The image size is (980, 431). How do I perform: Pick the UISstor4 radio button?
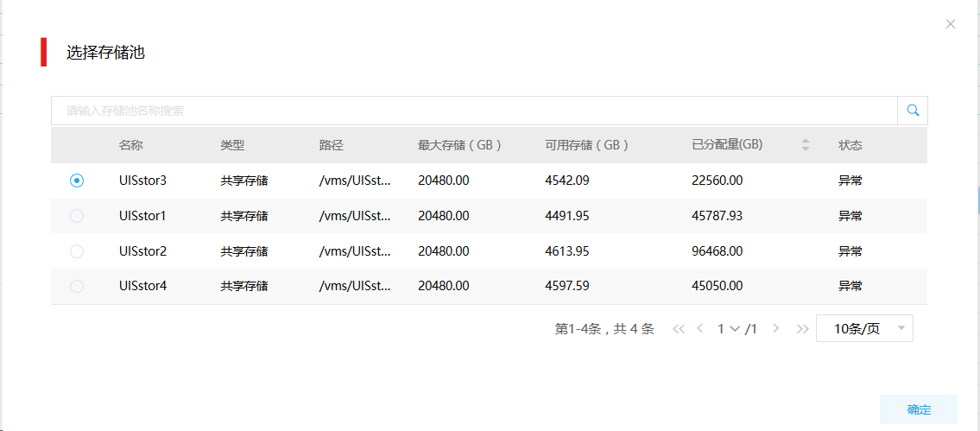77,286
